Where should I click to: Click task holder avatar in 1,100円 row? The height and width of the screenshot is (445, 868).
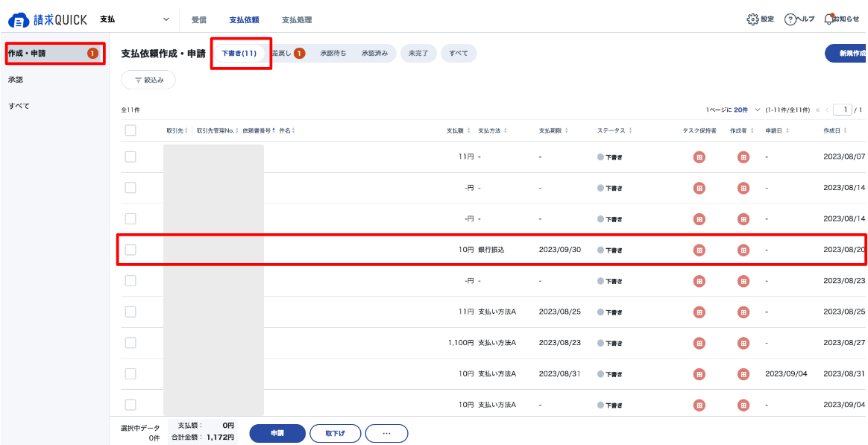[x=699, y=343]
